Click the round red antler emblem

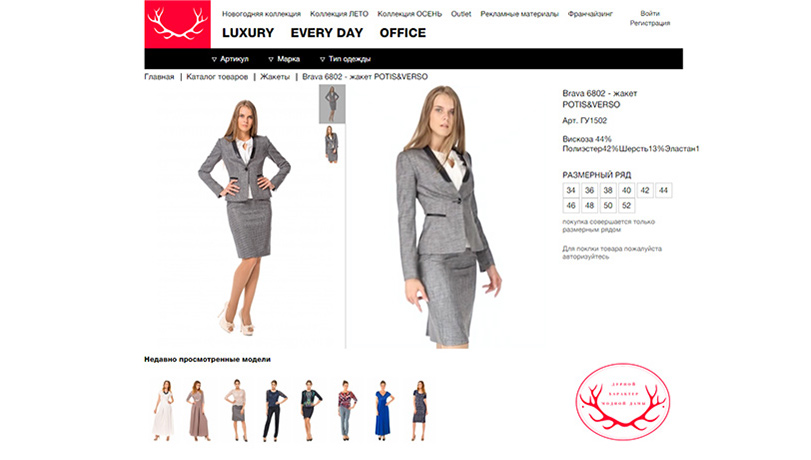point(623,402)
